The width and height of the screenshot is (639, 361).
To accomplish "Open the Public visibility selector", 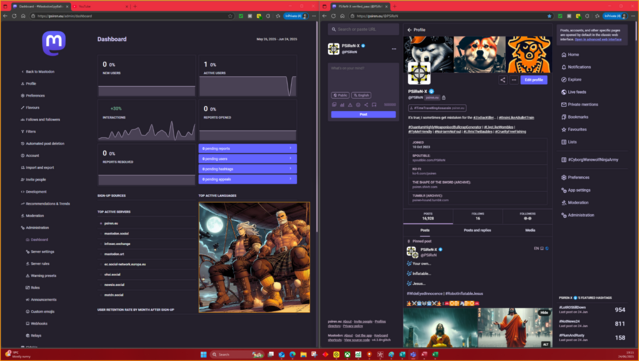I will click(x=340, y=95).
